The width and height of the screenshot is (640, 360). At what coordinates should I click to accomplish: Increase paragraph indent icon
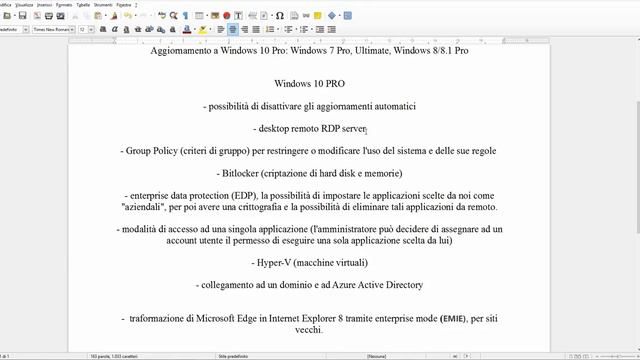(x=320, y=29)
